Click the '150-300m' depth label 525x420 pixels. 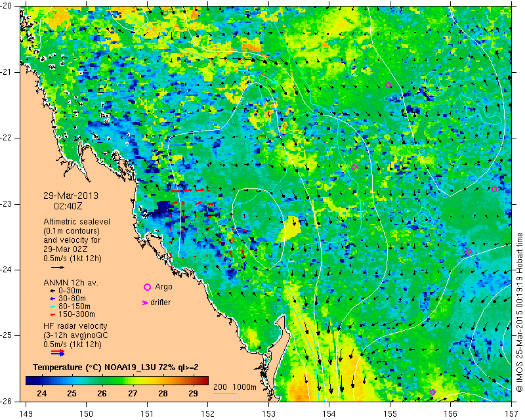pos(76,314)
